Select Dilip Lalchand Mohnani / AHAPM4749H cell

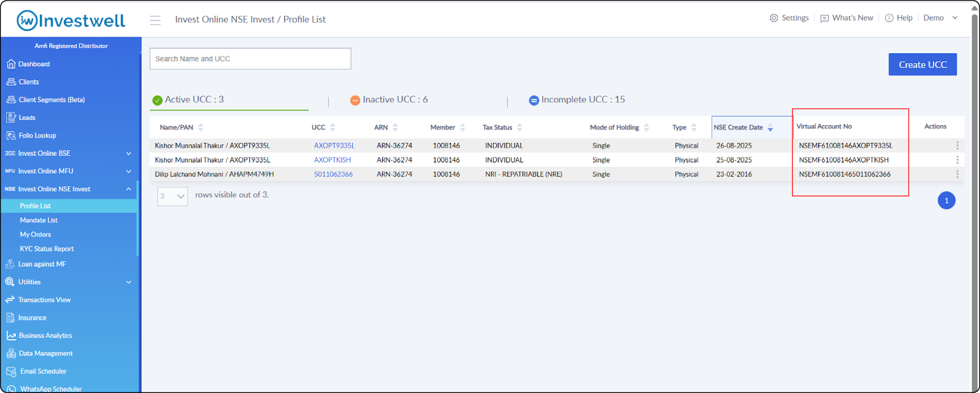[214, 174]
